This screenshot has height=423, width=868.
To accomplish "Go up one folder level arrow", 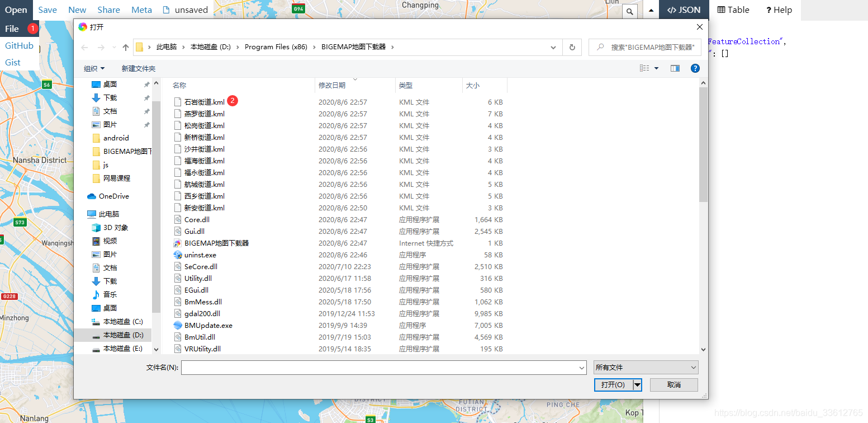I will [x=126, y=48].
